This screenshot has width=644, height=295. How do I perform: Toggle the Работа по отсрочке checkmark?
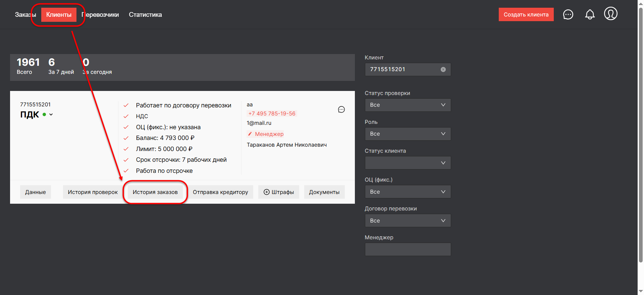coord(126,171)
